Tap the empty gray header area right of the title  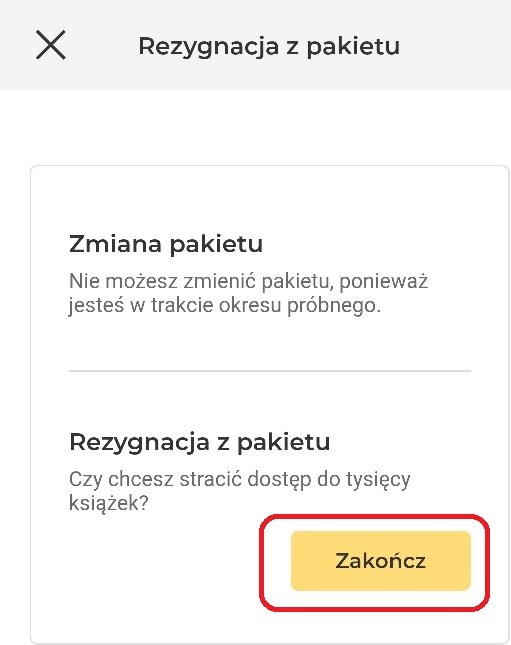[x=455, y=45]
